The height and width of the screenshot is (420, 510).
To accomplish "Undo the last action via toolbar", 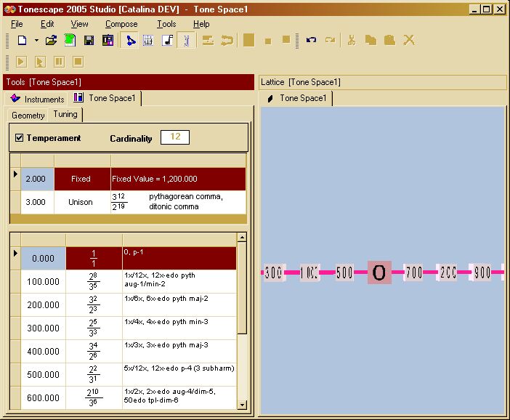I will [311, 41].
